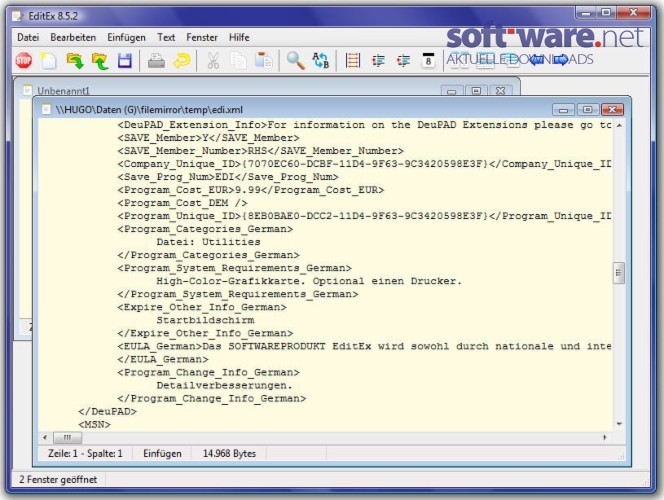Open the Bearbeiten menu
Screen dimensions: 664x500
(73, 37)
